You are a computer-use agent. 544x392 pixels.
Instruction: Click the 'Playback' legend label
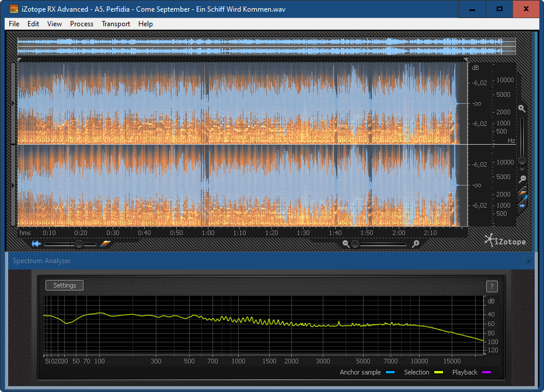click(x=465, y=372)
